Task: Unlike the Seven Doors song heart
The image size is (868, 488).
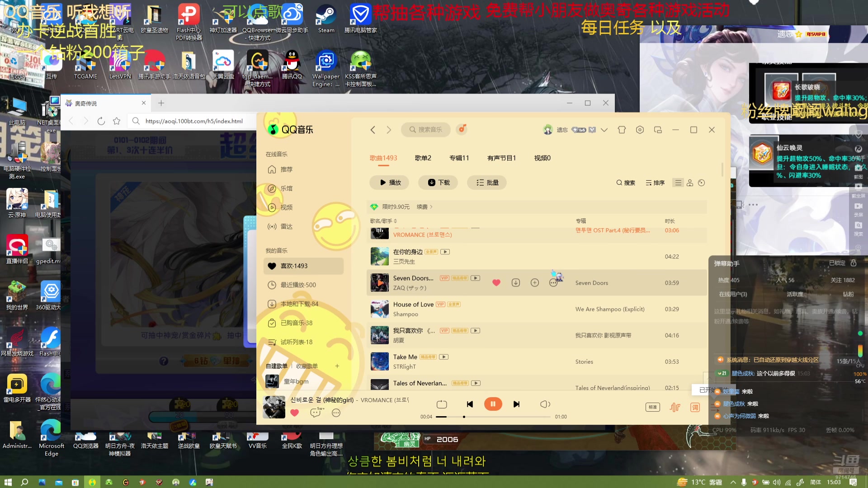Action: [496, 282]
